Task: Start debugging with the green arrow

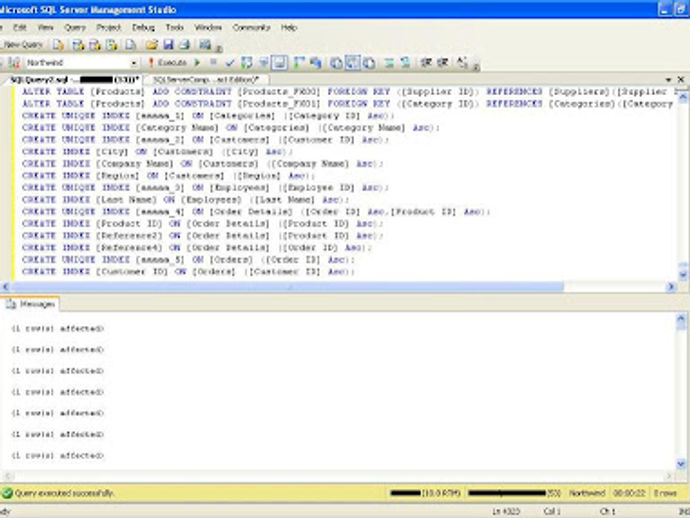Action: (x=198, y=63)
